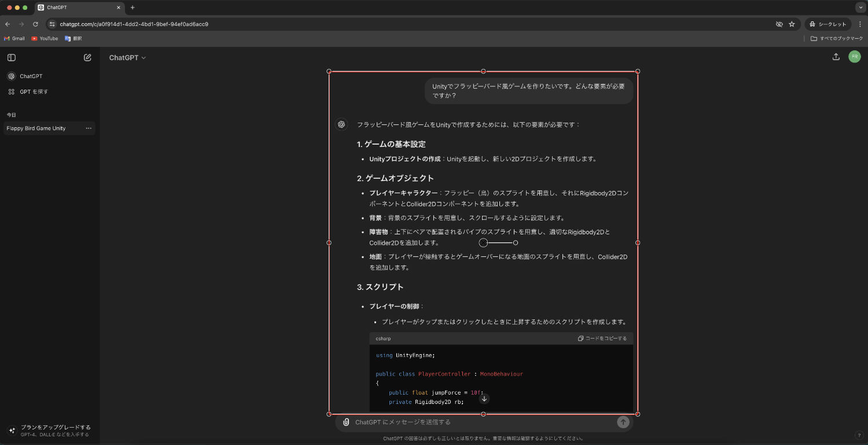Select the ChatGPT logo beside the response

[341, 124]
